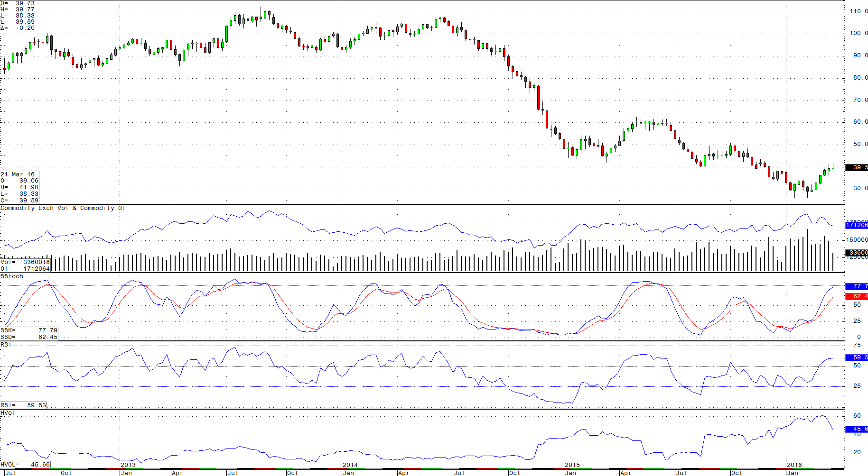The image size is (868, 476).
Task: Click the 2014 year label on time axis
Action: pos(350,465)
